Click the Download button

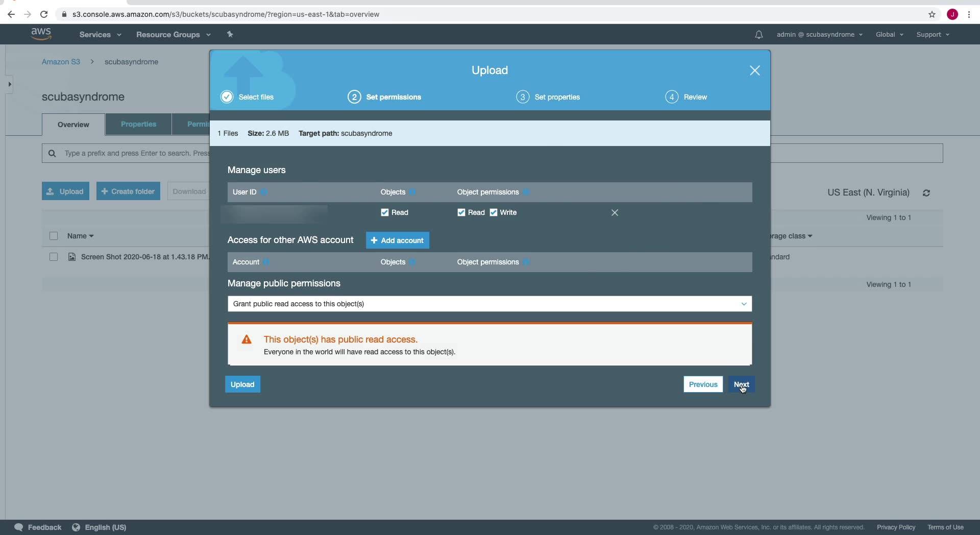[x=189, y=191]
